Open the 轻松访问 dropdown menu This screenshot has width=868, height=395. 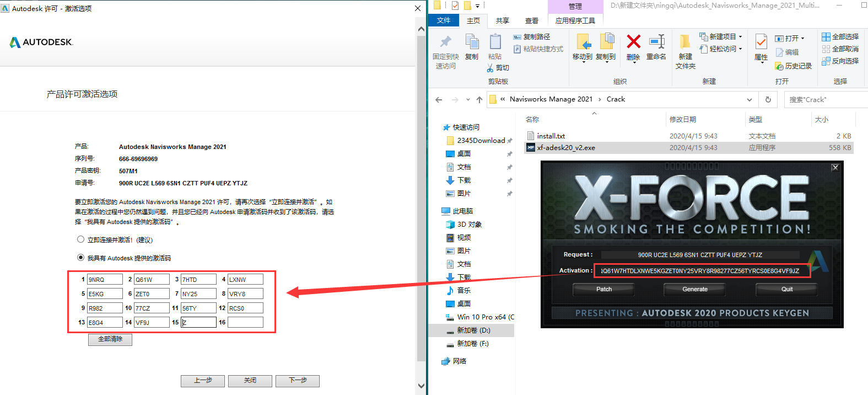[x=740, y=49]
